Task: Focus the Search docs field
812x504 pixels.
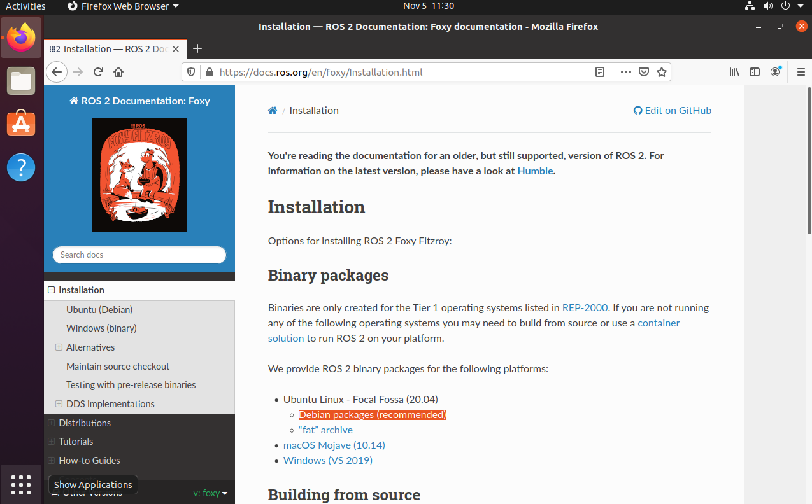Action: tap(139, 255)
